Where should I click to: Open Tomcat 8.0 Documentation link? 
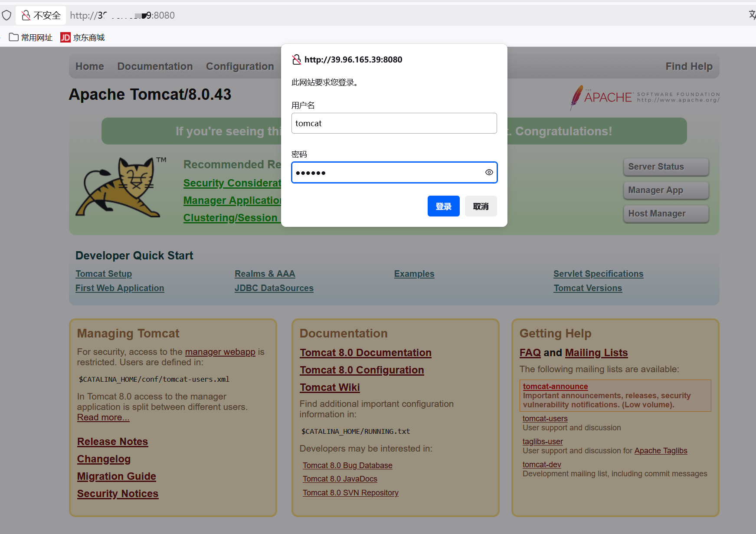[366, 353]
